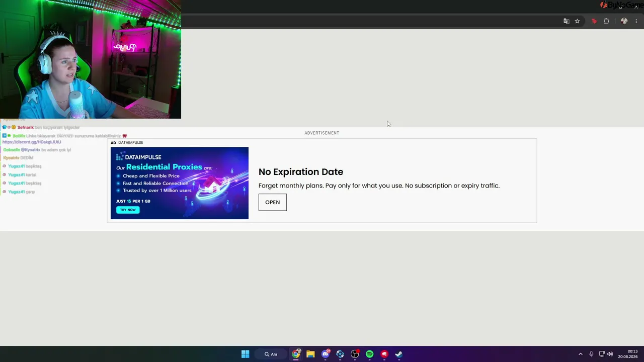The image size is (644, 362).
Task: Click the DATAIMPULSE advertiser label above the ad
Action: (x=131, y=143)
